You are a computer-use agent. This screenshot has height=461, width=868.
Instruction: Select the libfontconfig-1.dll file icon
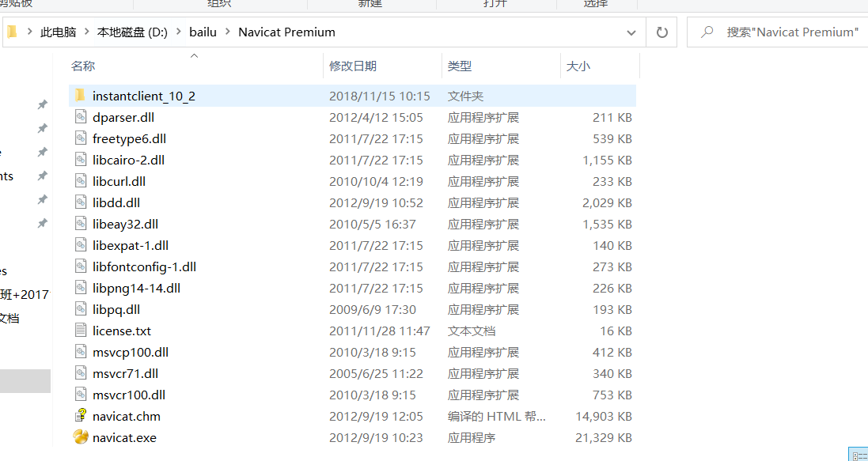pos(81,266)
